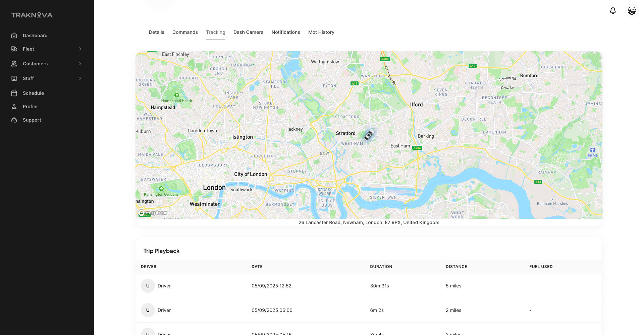Viewport: 644px width, 335px height.
Task: Click the DURATION column header
Action: click(x=381, y=267)
